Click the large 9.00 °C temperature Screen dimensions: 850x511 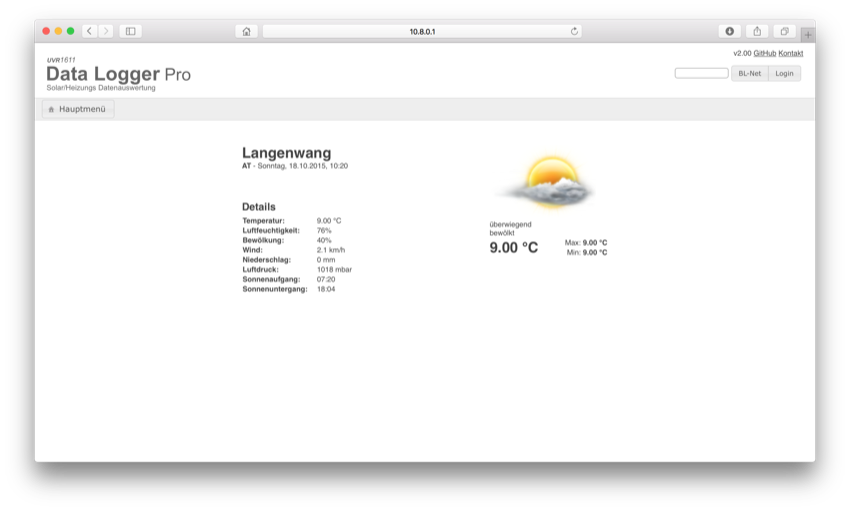(513, 248)
